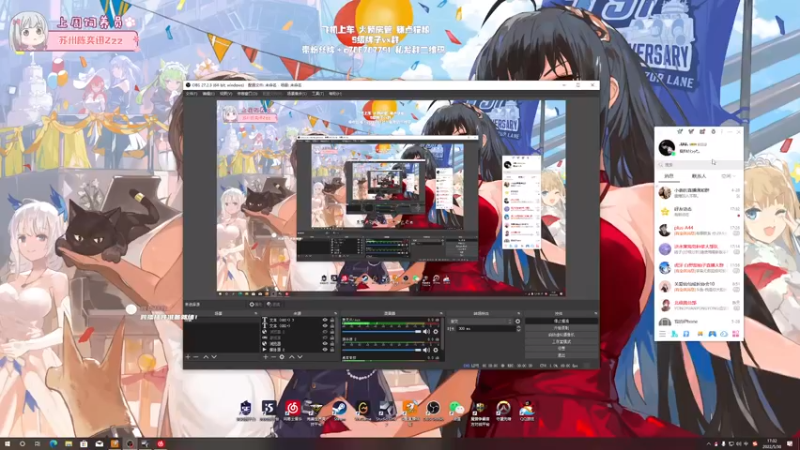800x450 pixels.
Task: Open the 工具(T) menu in OBS
Action: [318, 94]
